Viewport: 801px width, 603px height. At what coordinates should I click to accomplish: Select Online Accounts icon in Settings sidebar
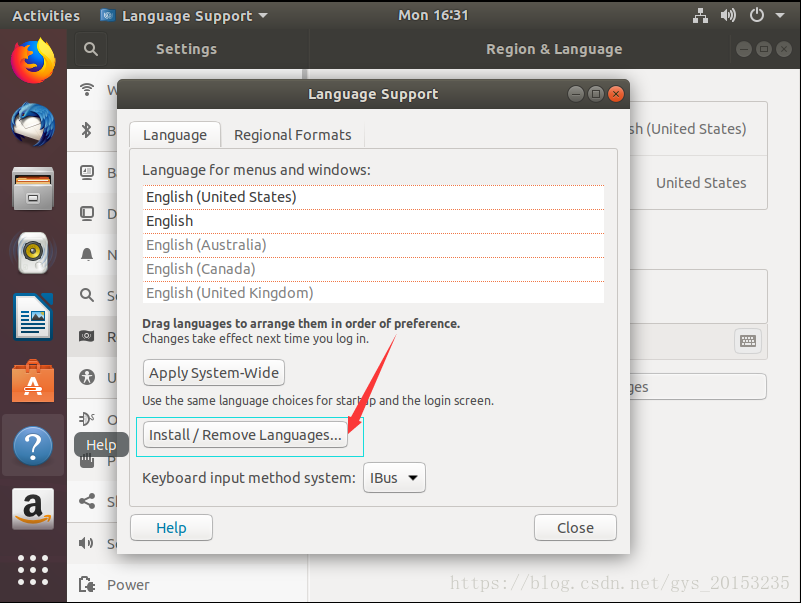tap(87, 419)
